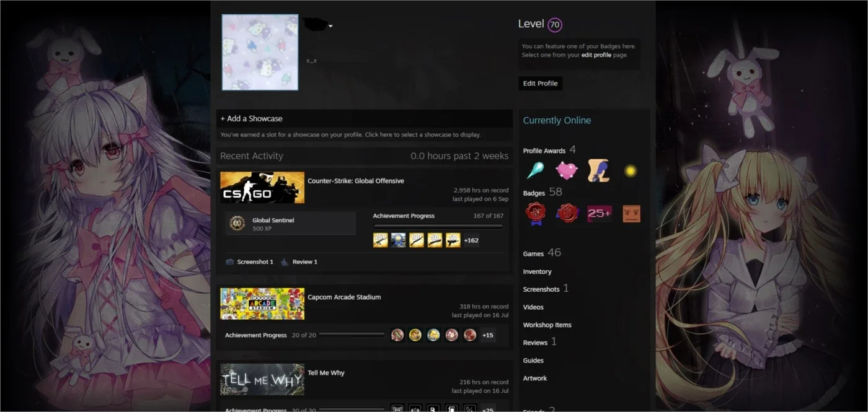The image size is (868, 412).
Task: Click the Capcom Arcade Stadium achievement progress bar
Action: (352, 335)
